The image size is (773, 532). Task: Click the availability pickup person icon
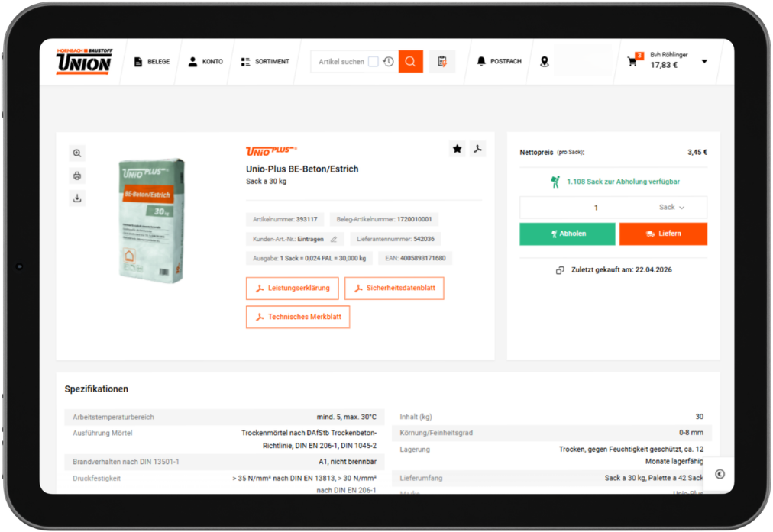(555, 182)
